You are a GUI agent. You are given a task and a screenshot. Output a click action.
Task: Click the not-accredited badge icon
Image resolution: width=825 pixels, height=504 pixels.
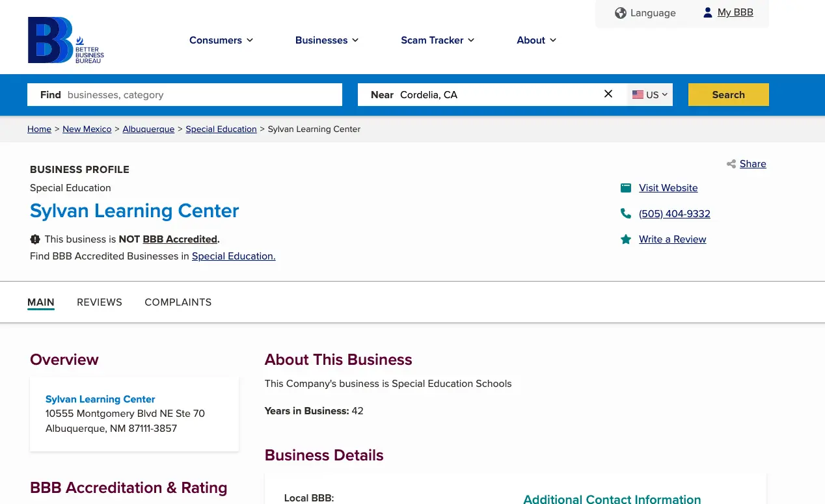coord(35,239)
